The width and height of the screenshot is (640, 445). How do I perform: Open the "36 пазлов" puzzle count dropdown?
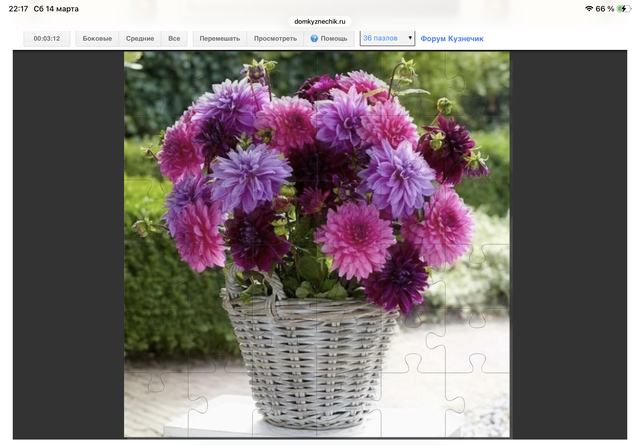coord(386,38)
